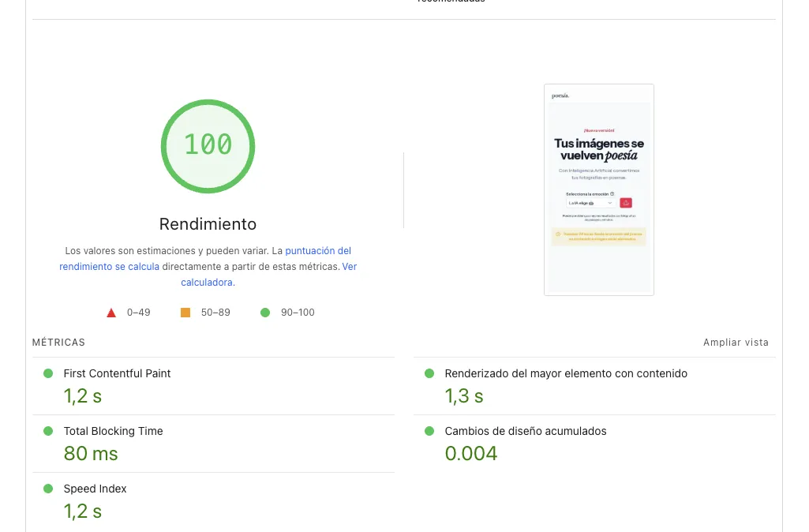The image size is (809, 532).
Task: Click green status dot beside Total Blocking Time
Action: 48,431
